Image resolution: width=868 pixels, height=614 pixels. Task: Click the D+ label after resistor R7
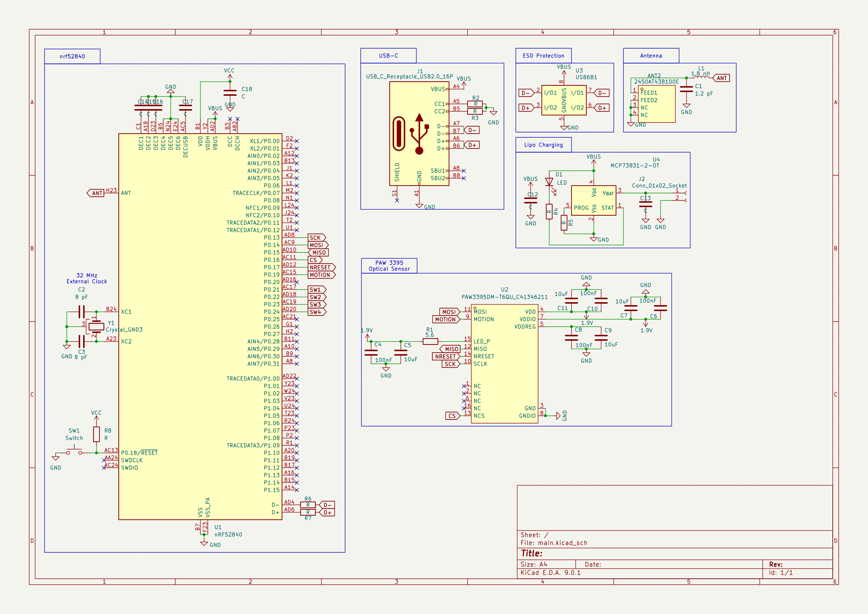pyautogui.click(x=327, y=512)
